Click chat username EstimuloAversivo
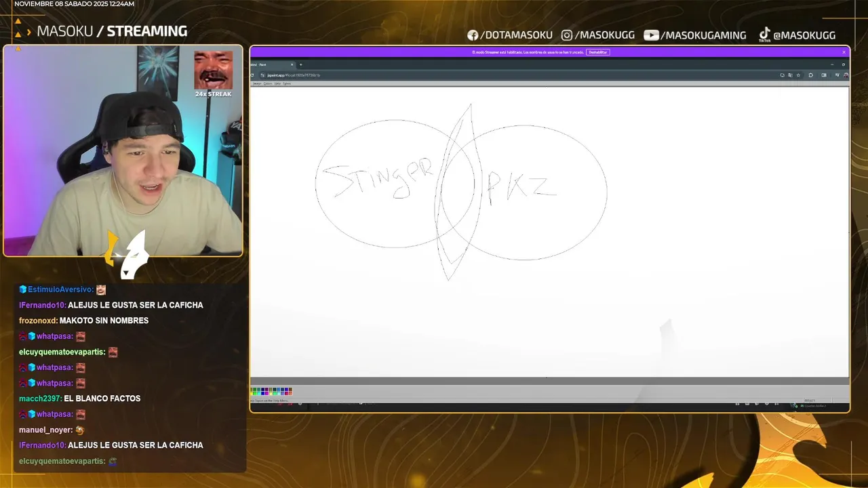868x488 pixels. coord(60,289)
